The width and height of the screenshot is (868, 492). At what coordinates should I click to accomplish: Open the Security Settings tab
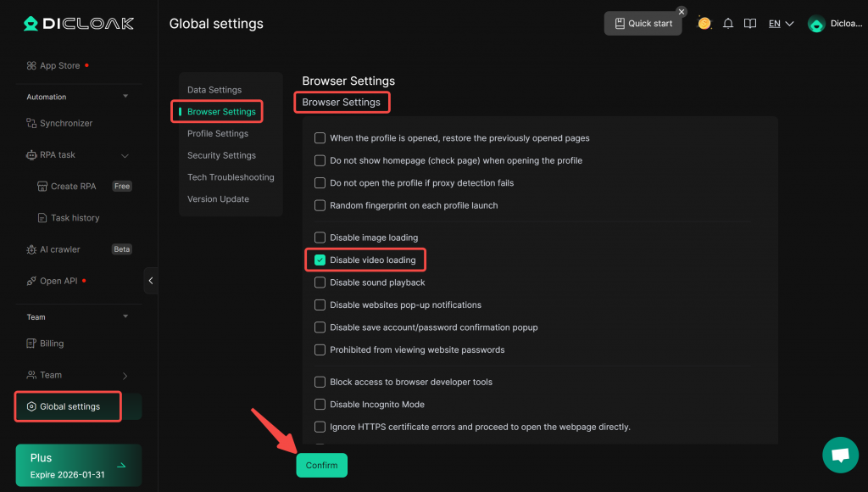pyautogui.click(x=221, y=155)
